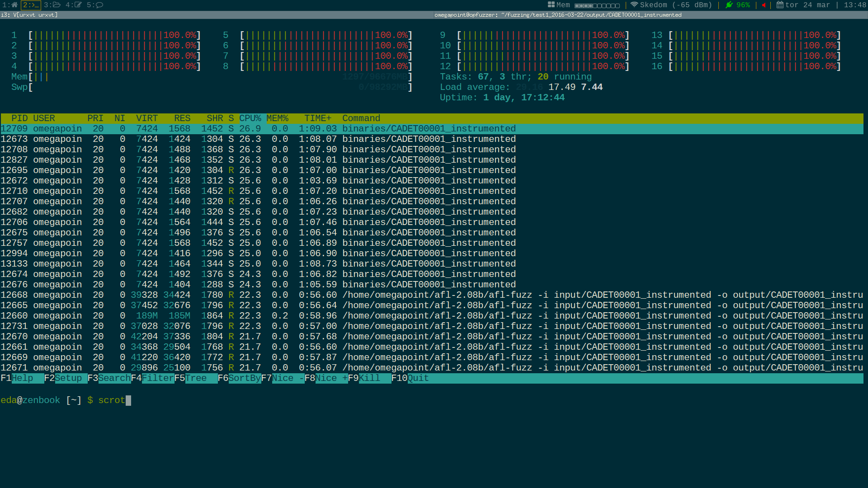Click the battery plug icon
This screenshot has height=488, width=868.
click(x=729, y=5)
